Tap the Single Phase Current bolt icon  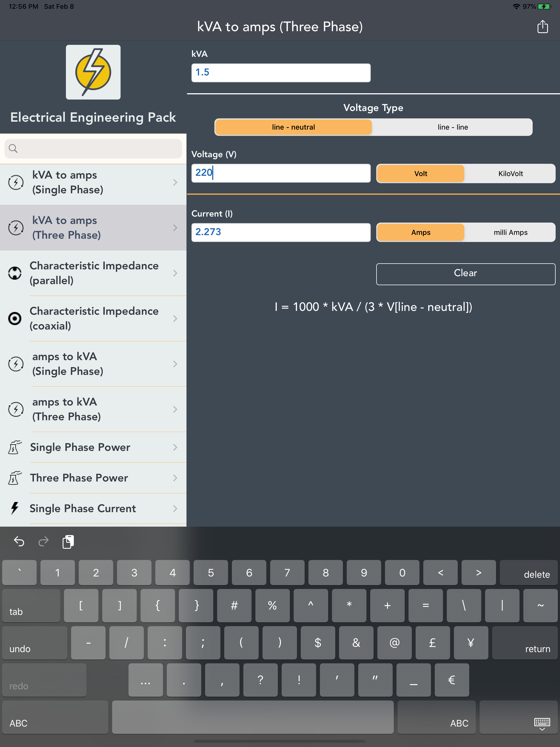pyautogui.click(x=15, y=508)
